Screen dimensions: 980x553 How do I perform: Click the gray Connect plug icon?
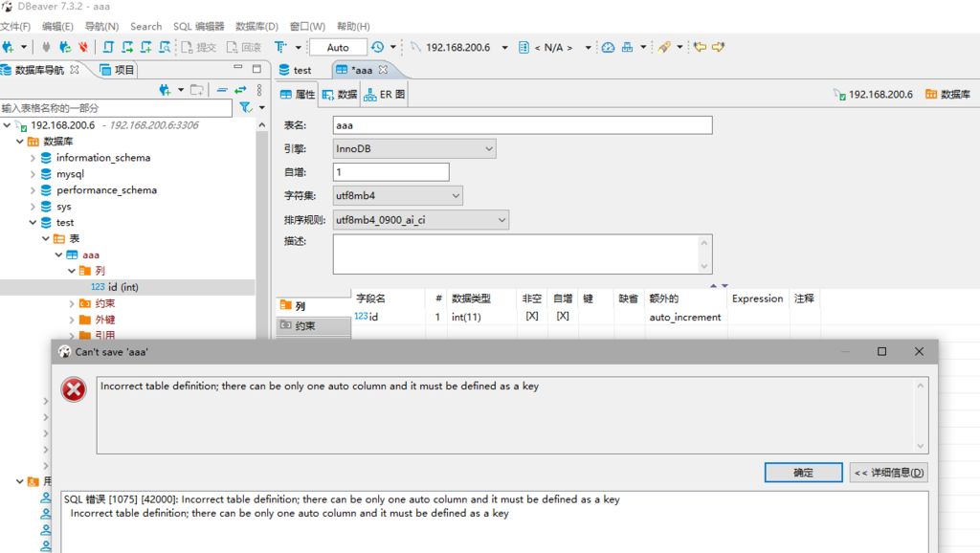[x=46, y=47]
